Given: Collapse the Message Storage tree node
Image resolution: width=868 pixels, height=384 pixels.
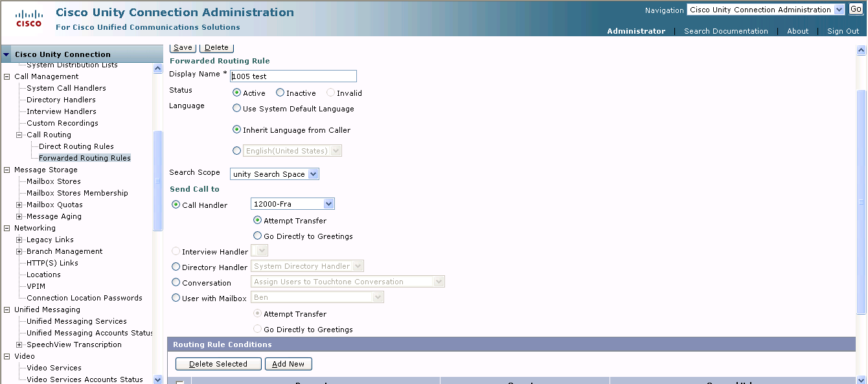Looking at the screenshot, I should (8, 170).
